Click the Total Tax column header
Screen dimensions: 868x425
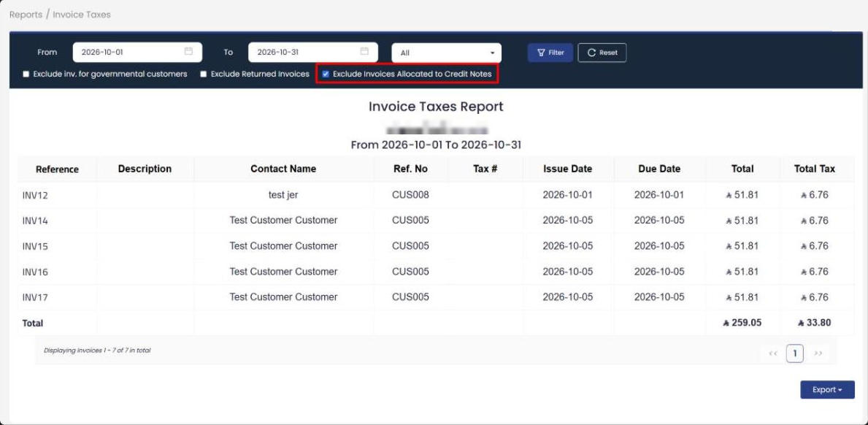[814, 169]
